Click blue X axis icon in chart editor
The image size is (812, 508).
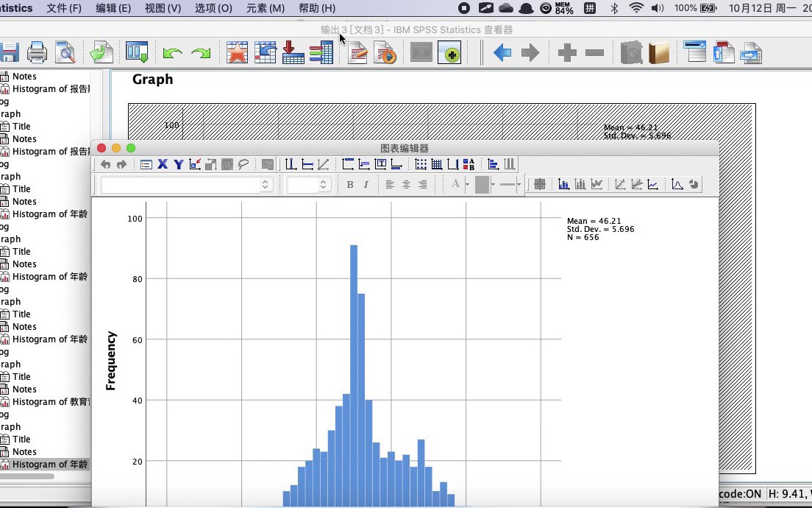click(x=163, y=164)
